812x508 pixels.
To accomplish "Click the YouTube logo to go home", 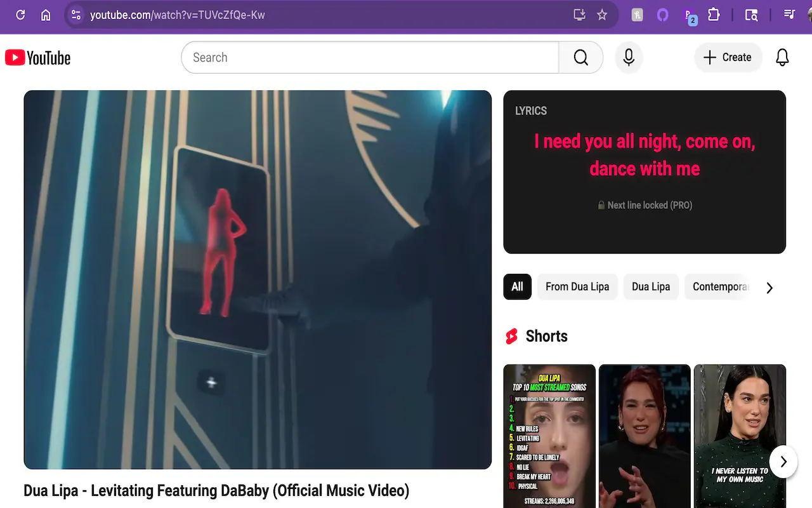I will point(37,57).
